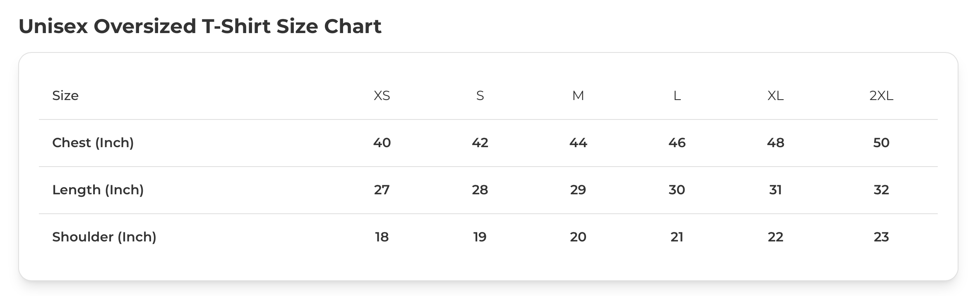The width and height of the screenshot is (980, 296).
Task: Select shoulder value 20 for size M
Action: (x=578, y=237)
